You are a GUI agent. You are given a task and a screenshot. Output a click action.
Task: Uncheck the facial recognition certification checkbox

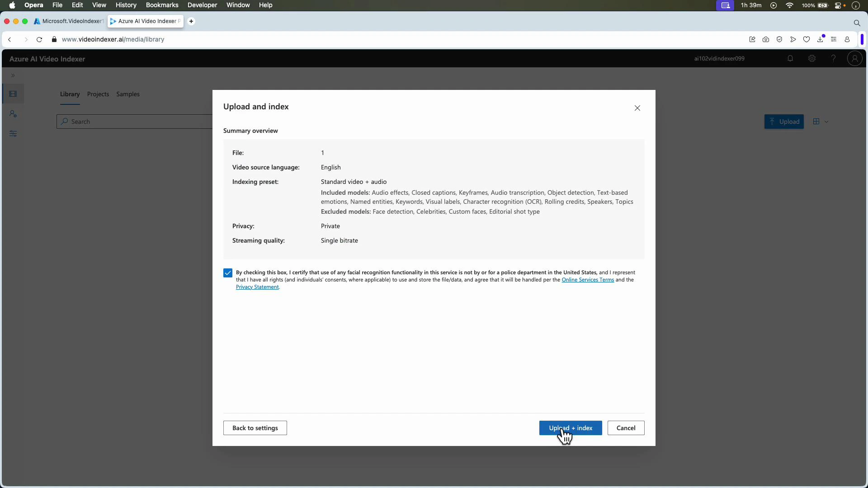pyautogui.click(x=227, y=272)
